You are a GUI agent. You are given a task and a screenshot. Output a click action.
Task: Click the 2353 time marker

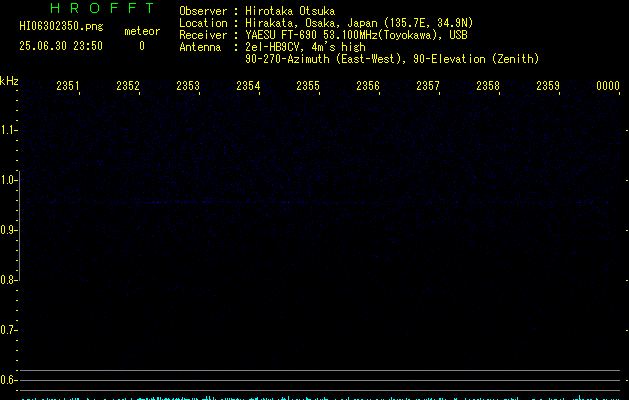point(188,86)
